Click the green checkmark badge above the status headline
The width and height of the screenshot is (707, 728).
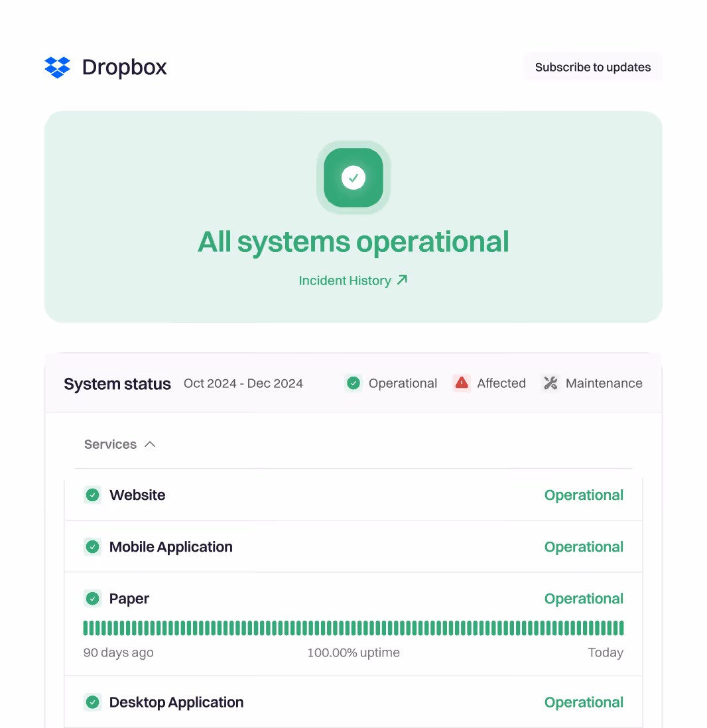[x=353, y=177]
